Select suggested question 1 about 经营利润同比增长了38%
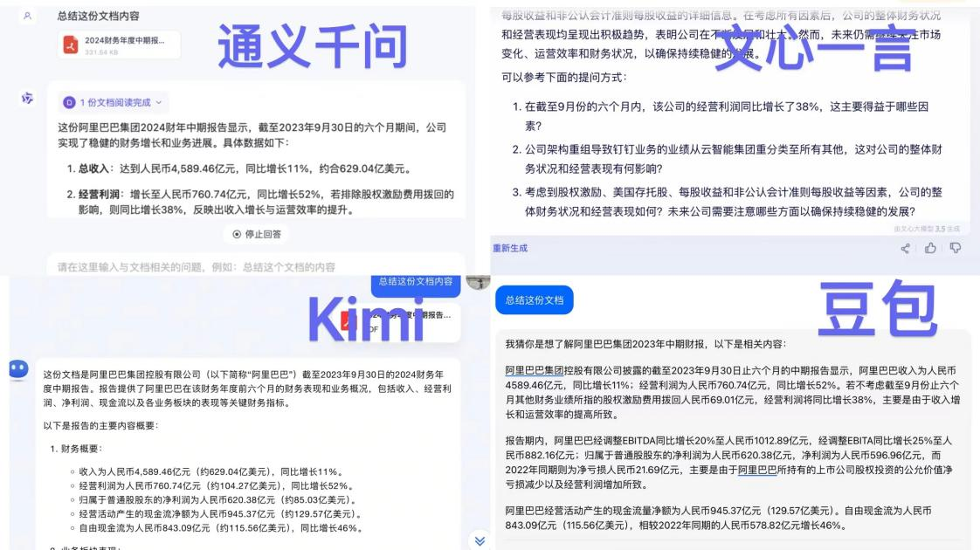This screenshot has height=550, width=980. click(726, 116)
